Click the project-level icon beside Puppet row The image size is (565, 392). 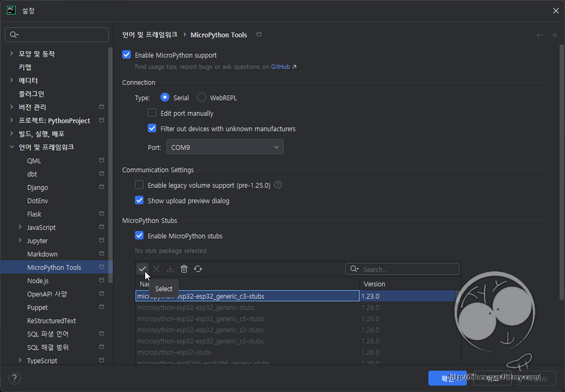click(102, 307)
